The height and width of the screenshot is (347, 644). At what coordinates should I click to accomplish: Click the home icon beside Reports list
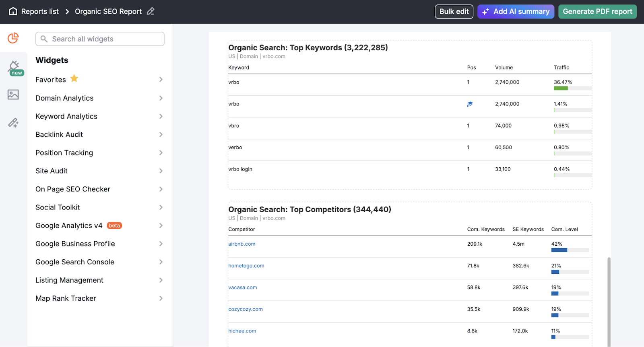13,12
